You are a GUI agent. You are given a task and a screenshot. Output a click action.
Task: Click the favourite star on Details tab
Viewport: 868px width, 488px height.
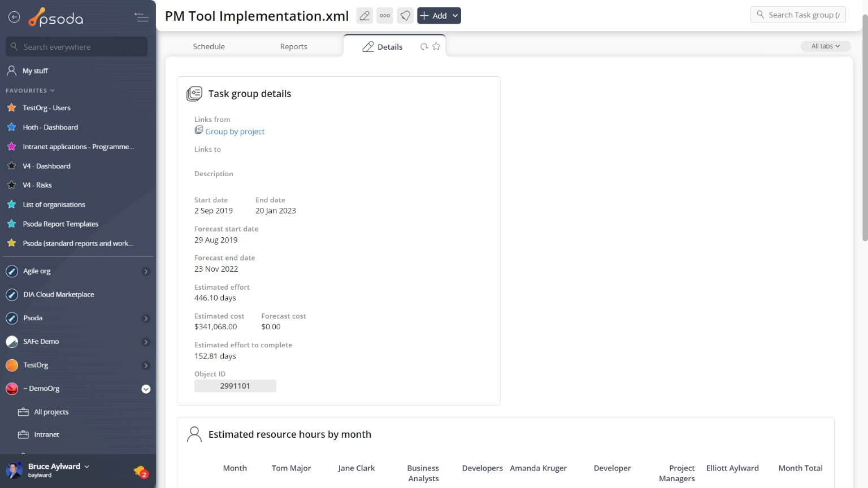436,46
